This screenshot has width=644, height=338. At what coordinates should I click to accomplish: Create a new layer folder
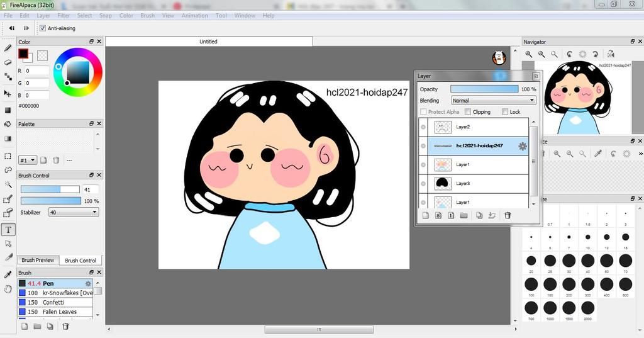[x=464, y=215]
